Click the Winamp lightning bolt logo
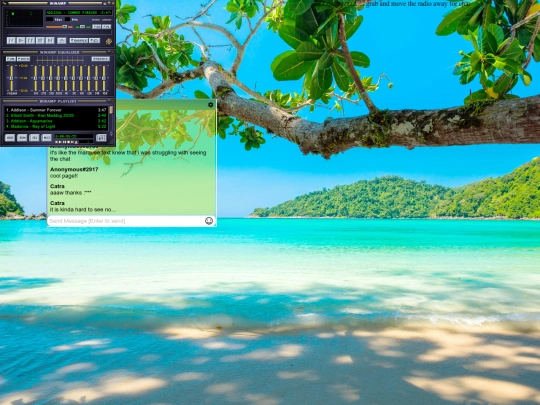The height and width of the screenshot is (405, 540). 108,41
